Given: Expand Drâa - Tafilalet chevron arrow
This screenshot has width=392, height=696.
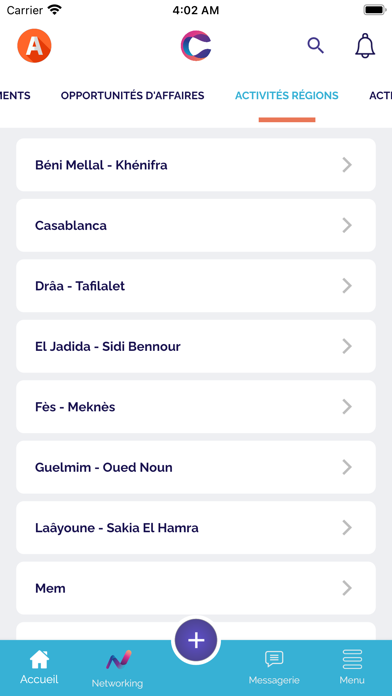Looking at the screenshot, I should (x=347, y=286).
